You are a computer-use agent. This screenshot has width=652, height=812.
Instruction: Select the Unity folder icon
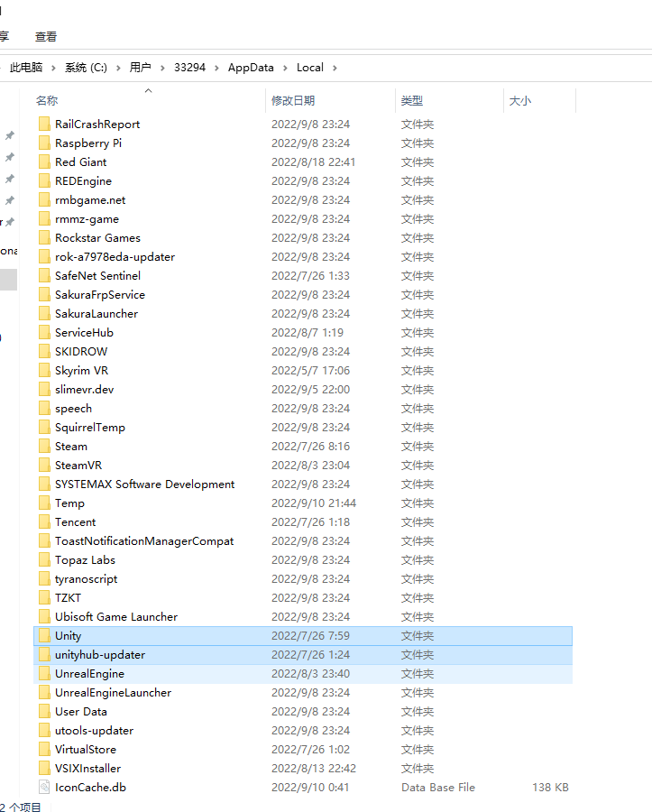[x=44, y=635]
